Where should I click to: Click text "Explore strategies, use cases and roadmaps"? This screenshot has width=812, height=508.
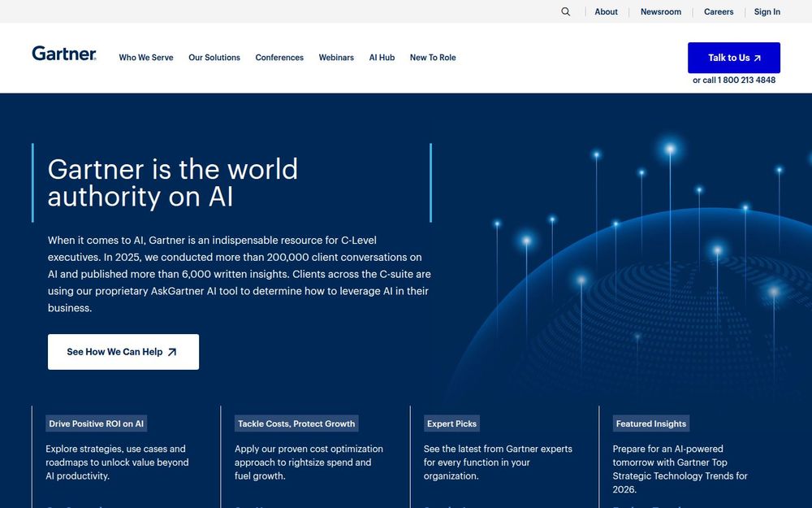pyautogui.click(x=117, y=462)
